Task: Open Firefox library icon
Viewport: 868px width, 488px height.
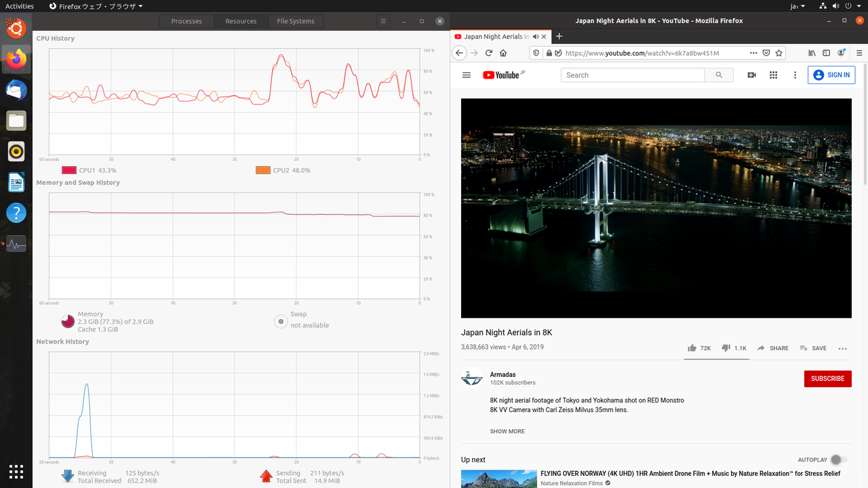Action: coord(812,53)
